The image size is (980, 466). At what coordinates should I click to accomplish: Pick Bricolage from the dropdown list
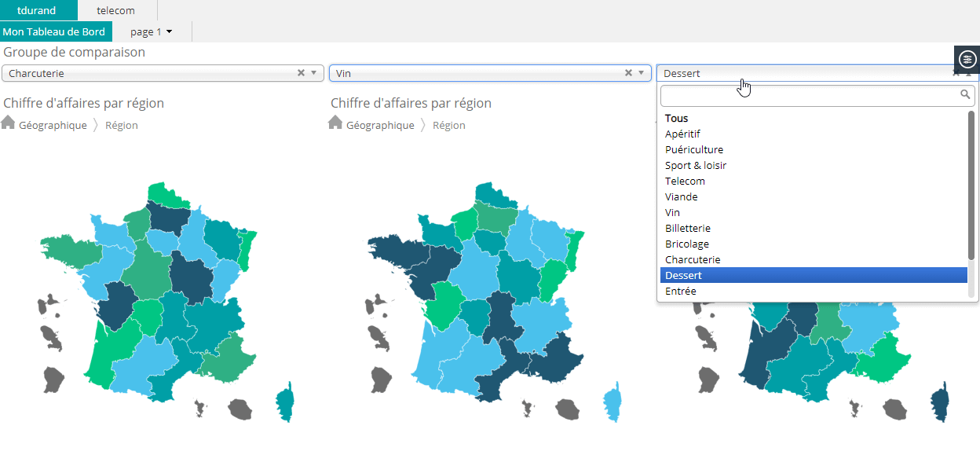(x=814, y=244)
